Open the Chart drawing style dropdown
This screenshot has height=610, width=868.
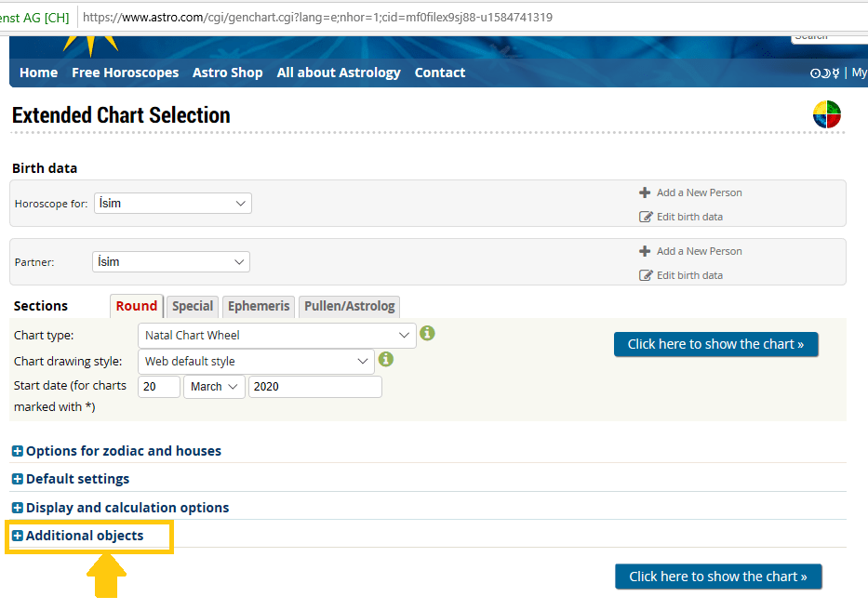[256, 362]
